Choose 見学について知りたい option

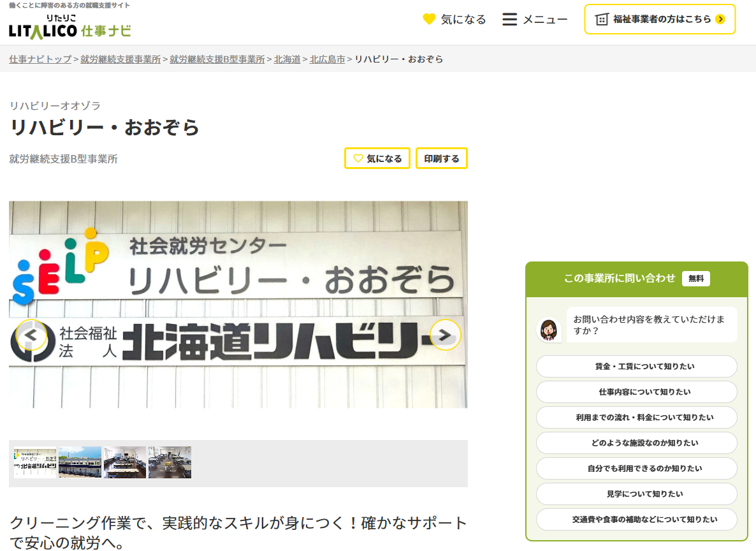pos(636,494)
